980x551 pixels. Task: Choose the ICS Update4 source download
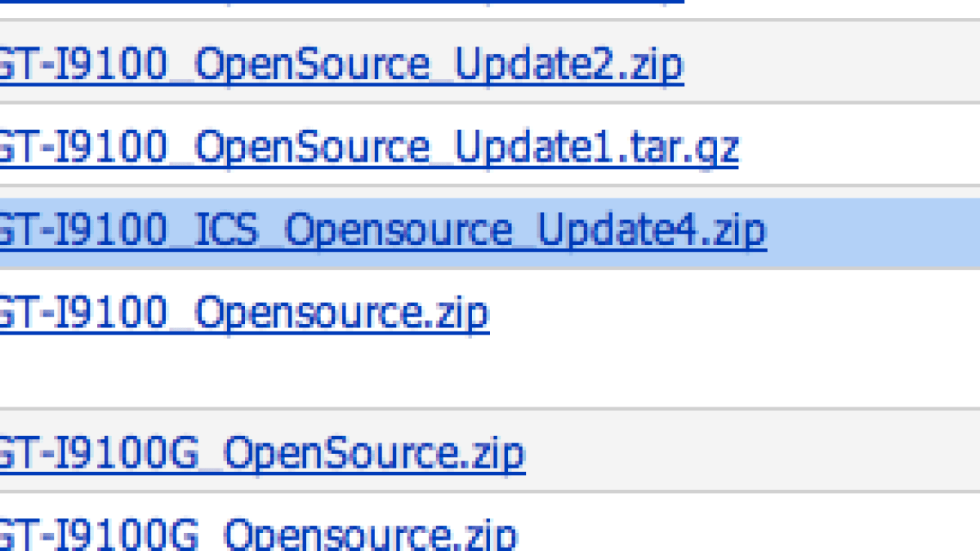(382, 231)
